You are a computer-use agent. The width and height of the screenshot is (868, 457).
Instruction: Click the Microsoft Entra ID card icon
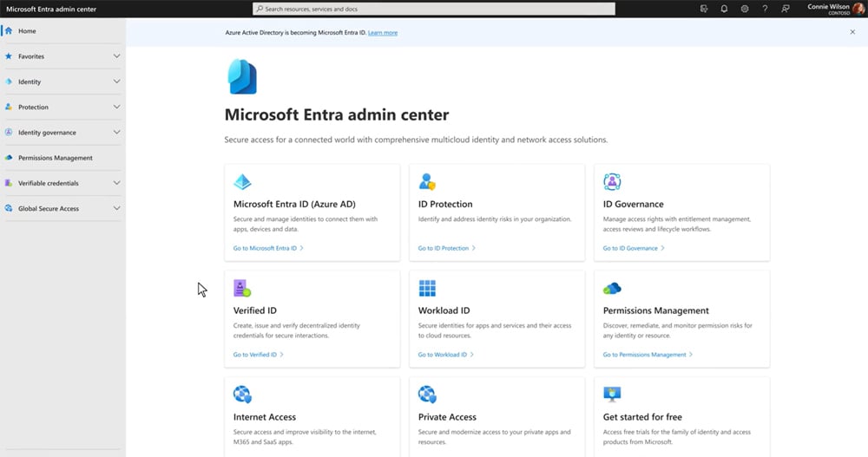coord(242,182)
